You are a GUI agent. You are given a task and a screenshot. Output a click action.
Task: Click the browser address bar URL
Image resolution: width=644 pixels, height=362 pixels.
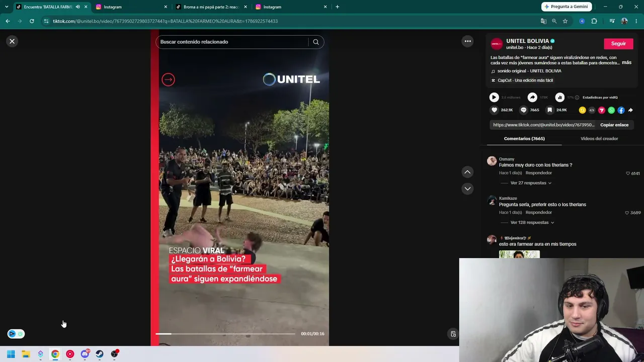tap(165, 21)
